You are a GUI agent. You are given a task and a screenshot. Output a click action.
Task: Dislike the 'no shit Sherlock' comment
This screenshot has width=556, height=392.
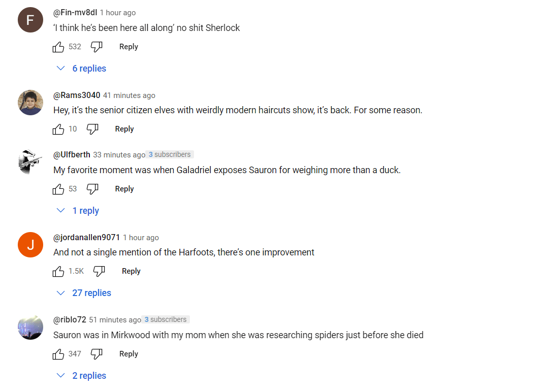coord(96,47)
